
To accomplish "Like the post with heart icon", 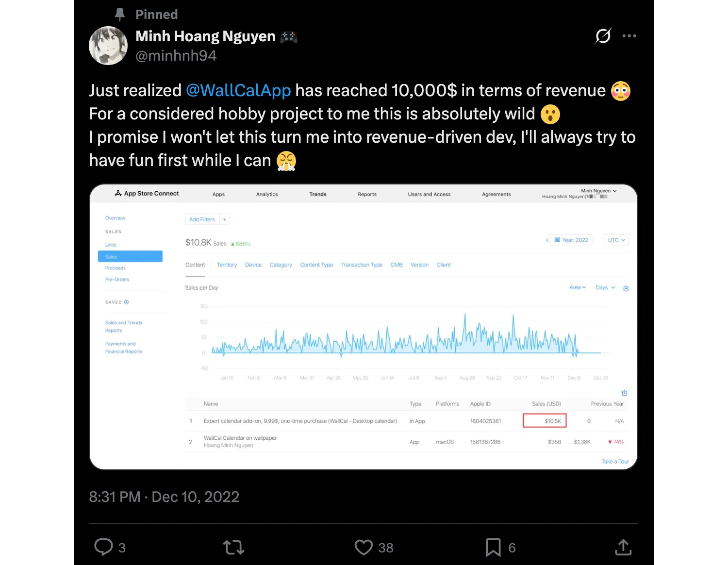I will [364, 548].
